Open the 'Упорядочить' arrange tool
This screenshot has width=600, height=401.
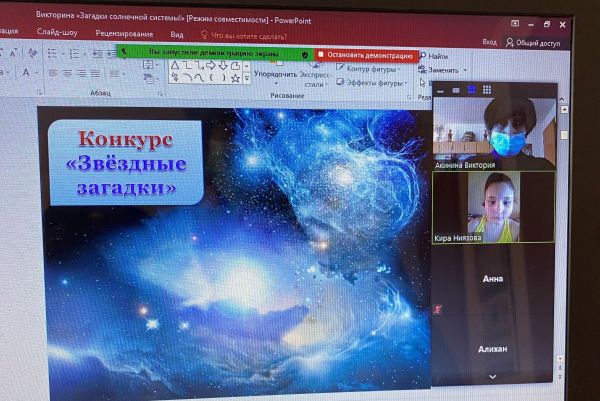275,73
